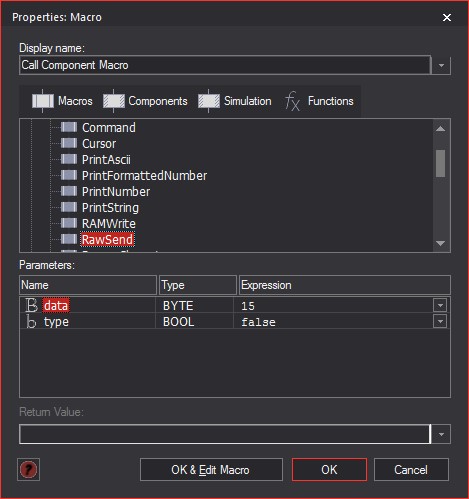Select the Cursor macro icon
469x499 pixels.
(x=69, y=143)
